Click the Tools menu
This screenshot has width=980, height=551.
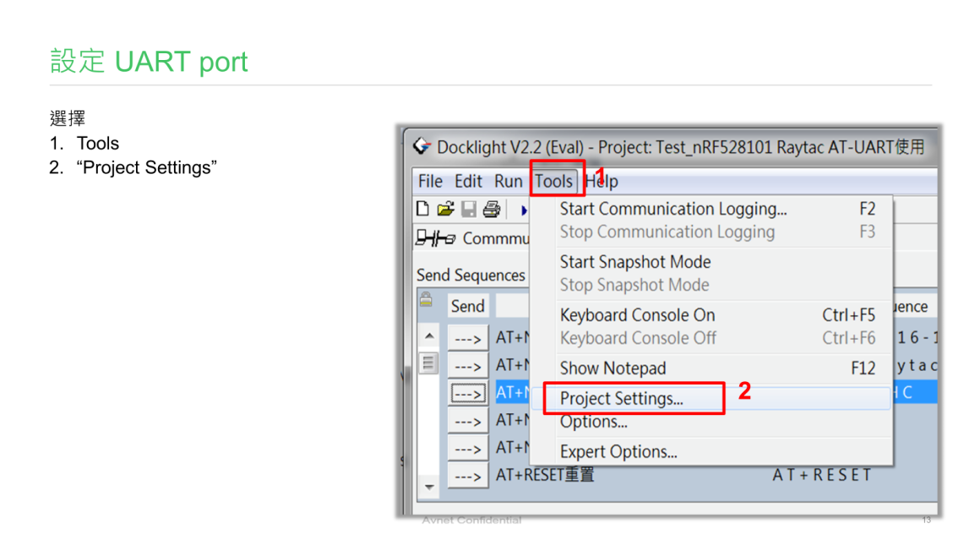(x=553, y=181)
